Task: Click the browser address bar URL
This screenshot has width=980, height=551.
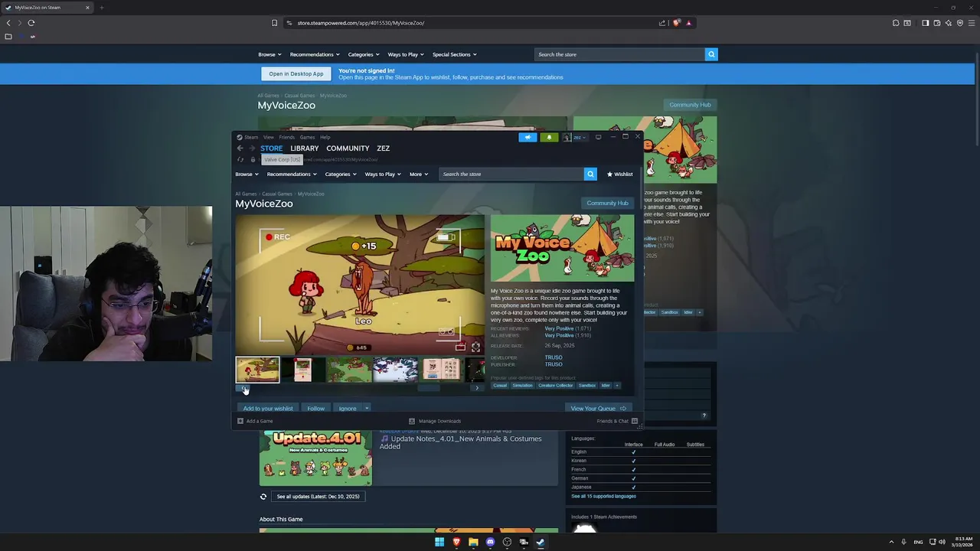Action: coord(361,23)
